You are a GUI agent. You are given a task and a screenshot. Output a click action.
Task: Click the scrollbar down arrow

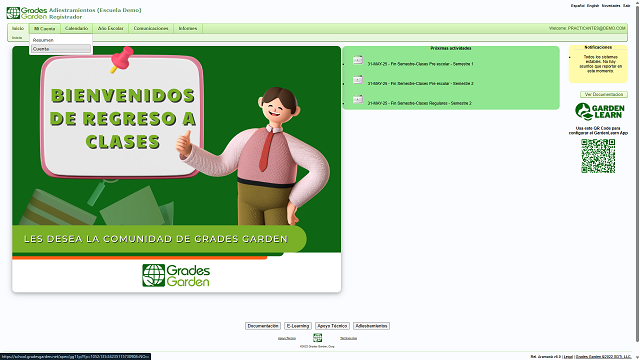(637, 357)
